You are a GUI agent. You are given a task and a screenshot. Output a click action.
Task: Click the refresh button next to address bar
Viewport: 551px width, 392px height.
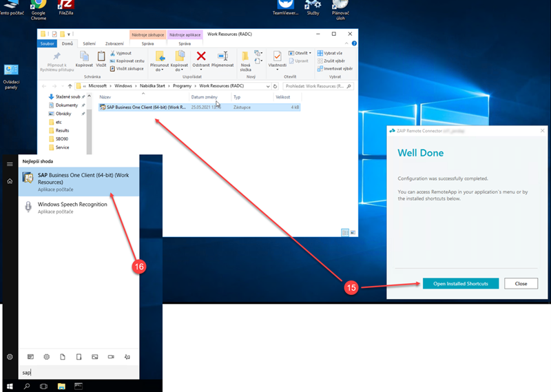[x=275, y=86]
